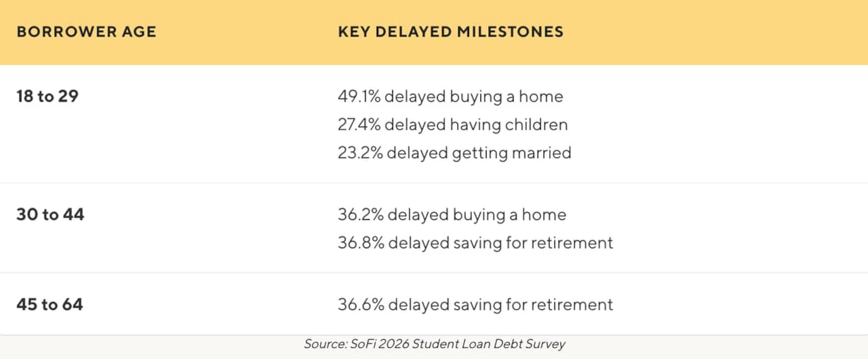The width and height of the screenshot is (868, 359).
Task: Click the word Source in the caption
Action: [x=325, y=344]
